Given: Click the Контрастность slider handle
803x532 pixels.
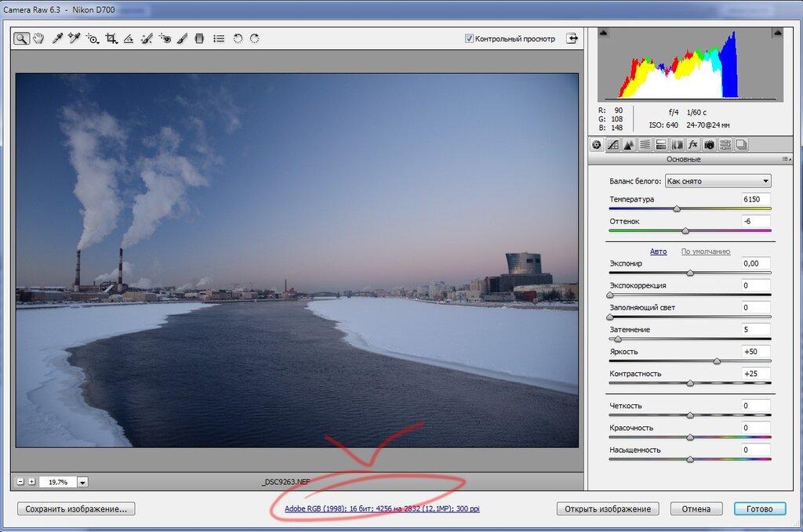Looking at the screenshot, I should 690,383.
